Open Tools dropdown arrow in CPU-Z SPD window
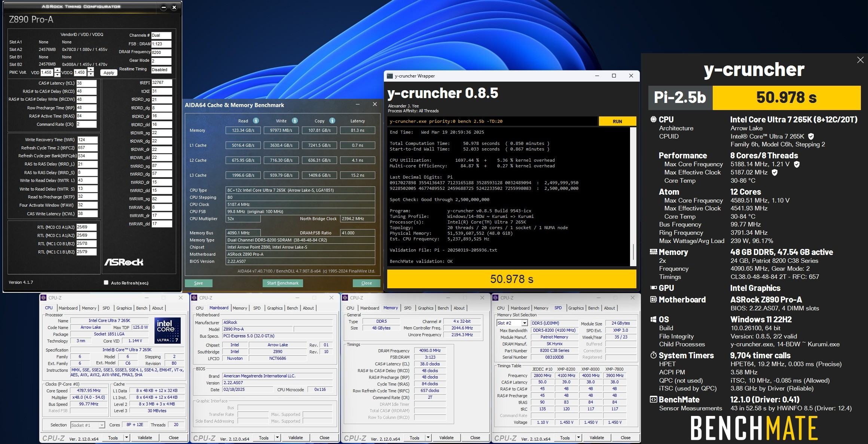Viewport: 868px width, 444px height. [578, 437]
